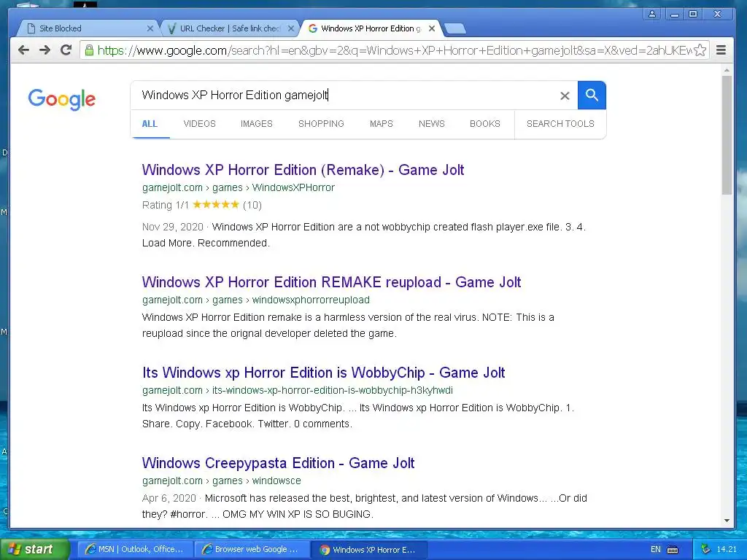Image resolution: width=747 pixels, height=560 pixels.
Task: Open Windows Creepypasta Edition result
Action: tap(278, 463)
